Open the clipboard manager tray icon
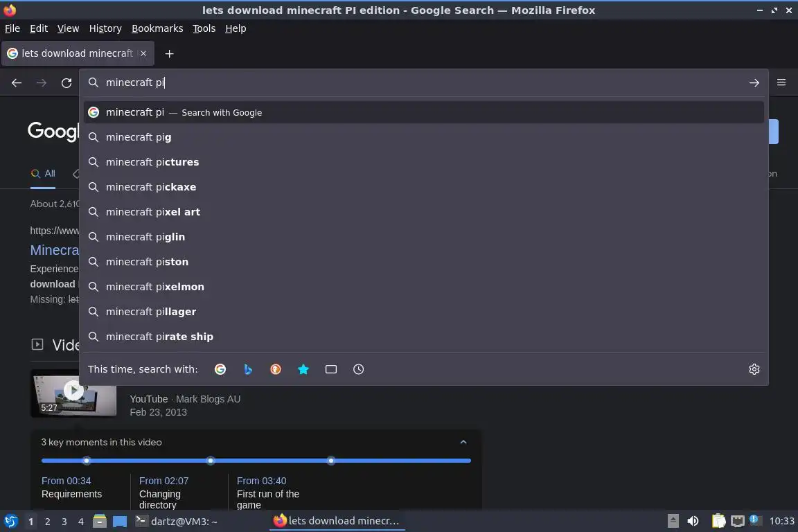Image resolution: width=798 pixels, height=532 pixels. [x=718, y=521]
